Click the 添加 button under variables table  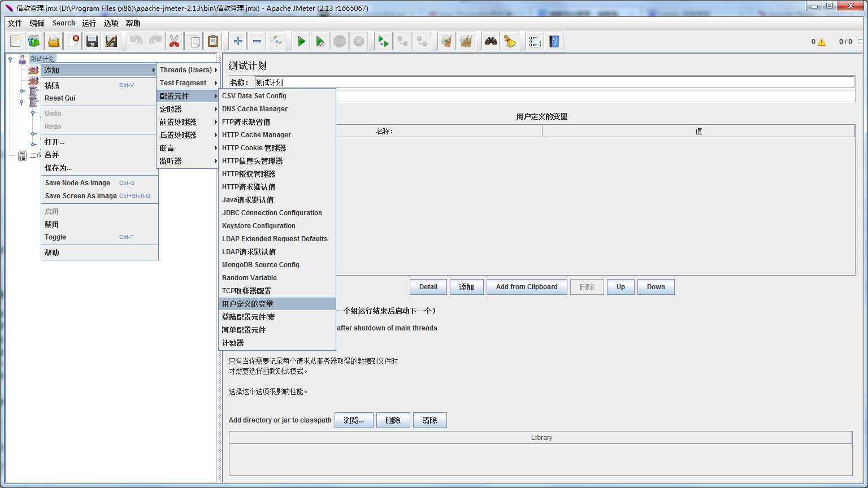pyautogui.click(x=467, y=287)
